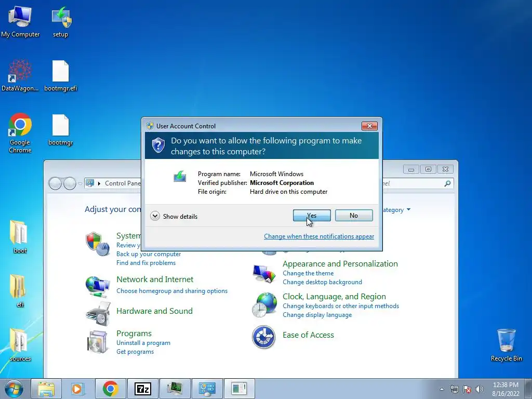
Task: Open the My Computer desktop icon
Action: click(20, 21)
